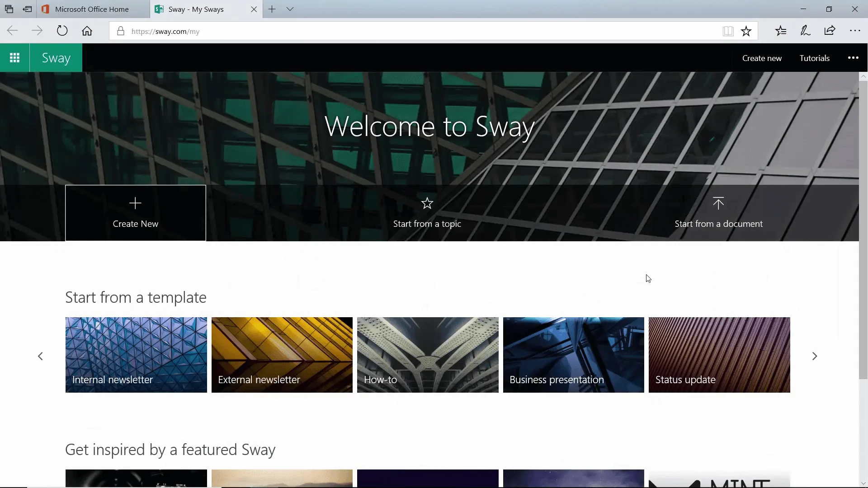Open the Office app launcher grid
The width and height of the screenshot is (868, 488).
point(14,58)
